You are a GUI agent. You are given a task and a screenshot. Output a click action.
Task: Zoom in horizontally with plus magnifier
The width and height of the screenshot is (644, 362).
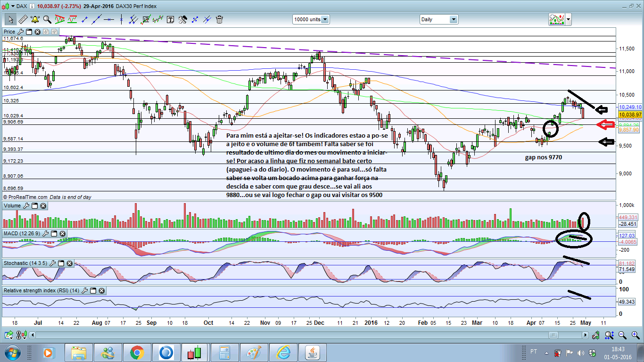point(635,335)
